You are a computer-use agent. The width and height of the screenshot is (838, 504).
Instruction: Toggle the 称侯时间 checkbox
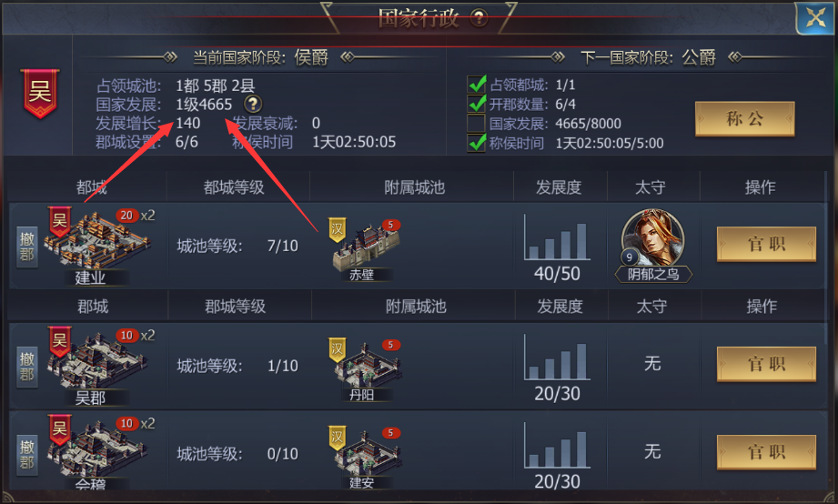click(476, 143)
